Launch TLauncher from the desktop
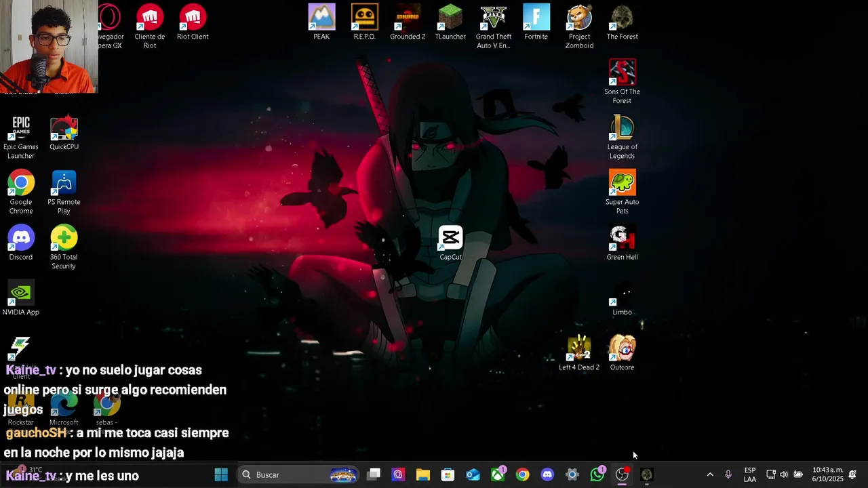 450,22
